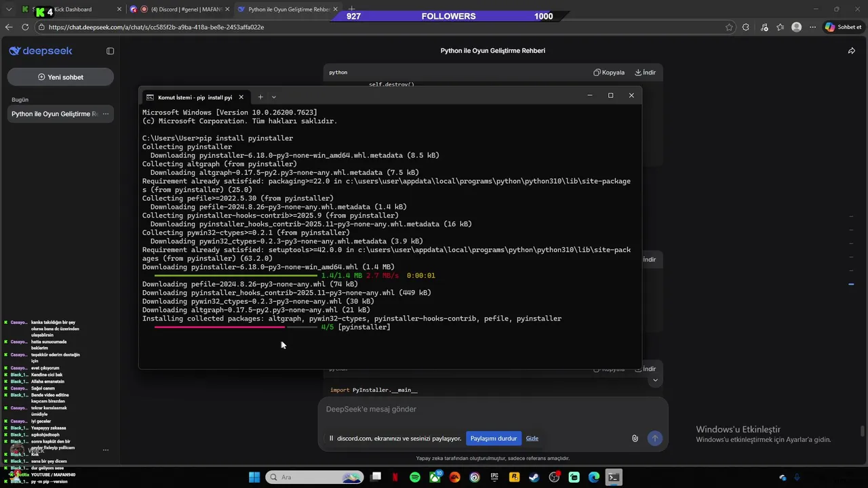Open the browser profile avatar
868x488 pixels.
point(797,27)
